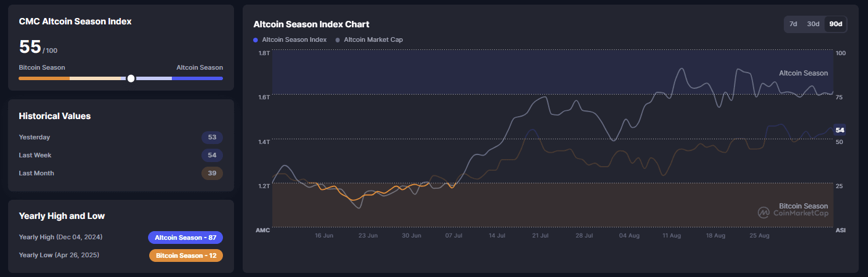Click the CMC Altcoin Season Index heading
Viewport: 868px width, 277px height.
(75, 21)
